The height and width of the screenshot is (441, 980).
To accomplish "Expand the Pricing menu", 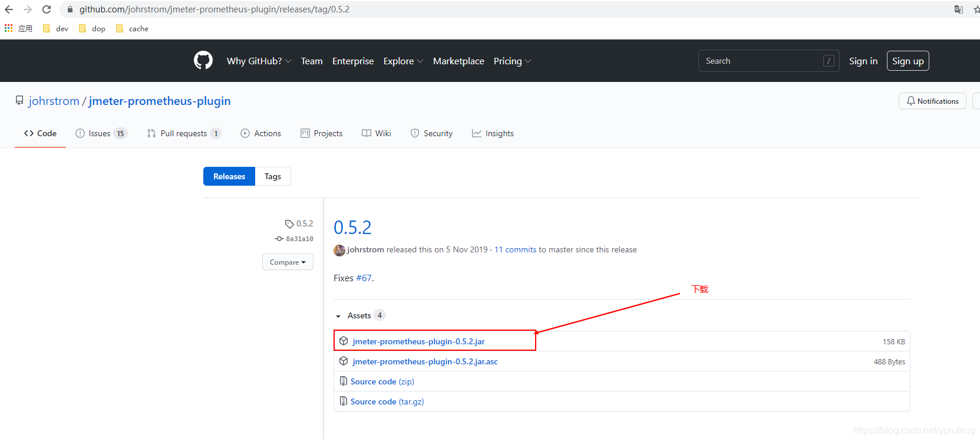I will pos(512,61).
